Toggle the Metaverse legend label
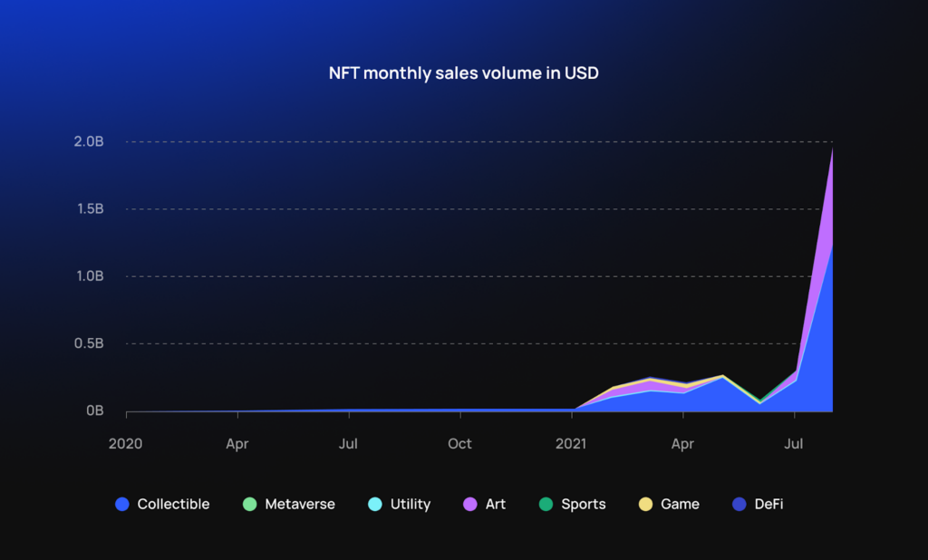Screen dimensions: 928x560 click(x=300, y=505)
